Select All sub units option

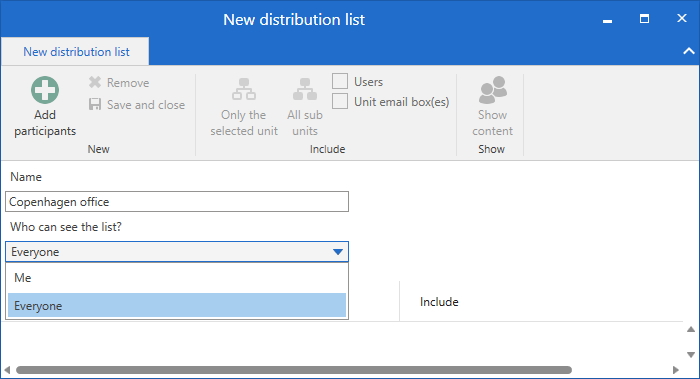(305, 107)
